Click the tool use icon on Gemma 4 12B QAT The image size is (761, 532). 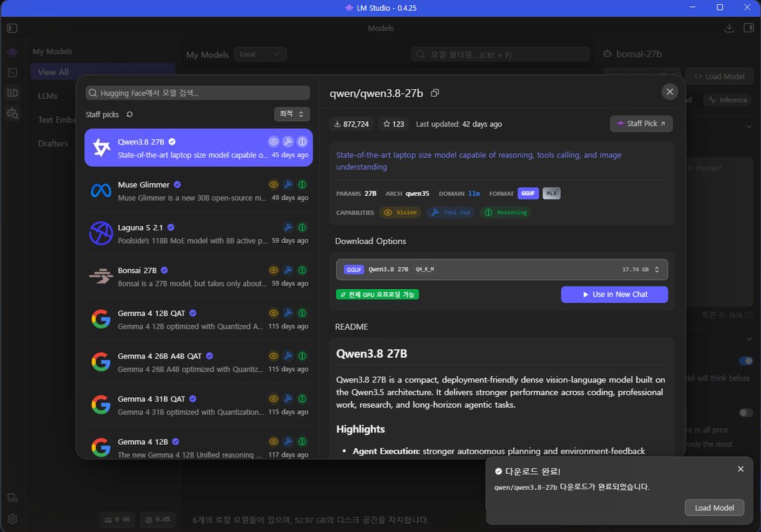[x=288, y=313]
